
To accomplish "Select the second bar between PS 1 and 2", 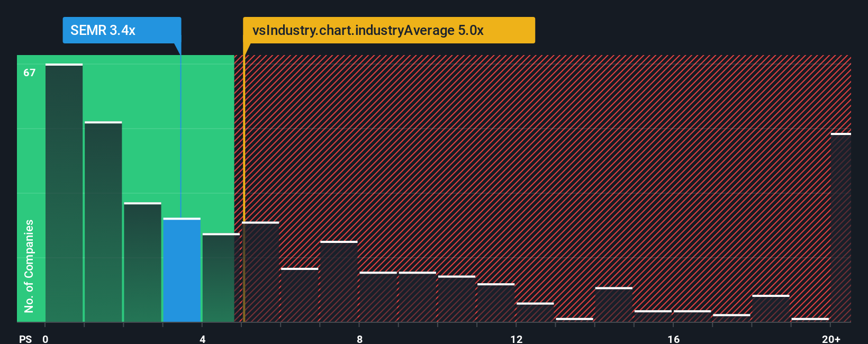I will click(103, 222).
